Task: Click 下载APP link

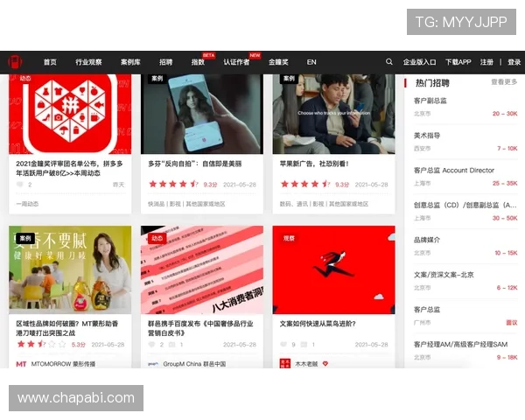Action: point(458,62)
